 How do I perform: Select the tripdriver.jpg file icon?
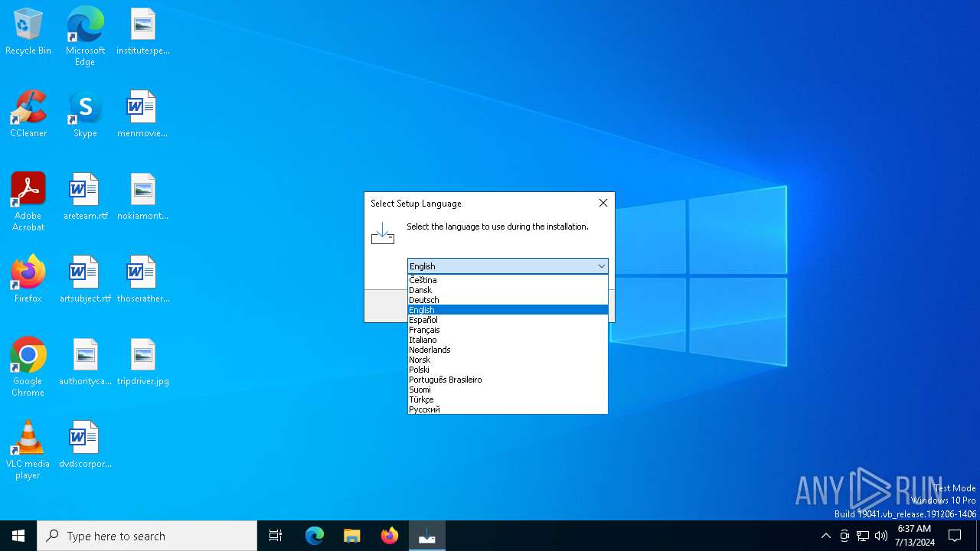[143, 363]
